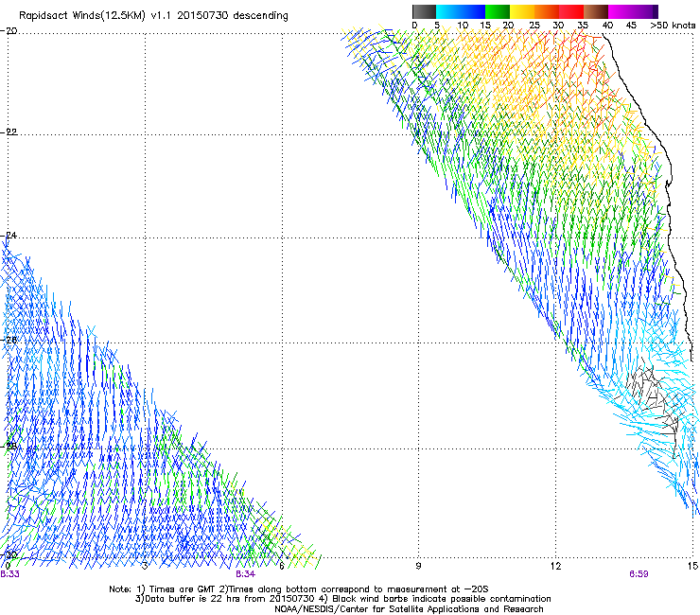This screenshot has height=615, width=700.
Task: Select the longitude axis label '12'
Action: (555, 566)
